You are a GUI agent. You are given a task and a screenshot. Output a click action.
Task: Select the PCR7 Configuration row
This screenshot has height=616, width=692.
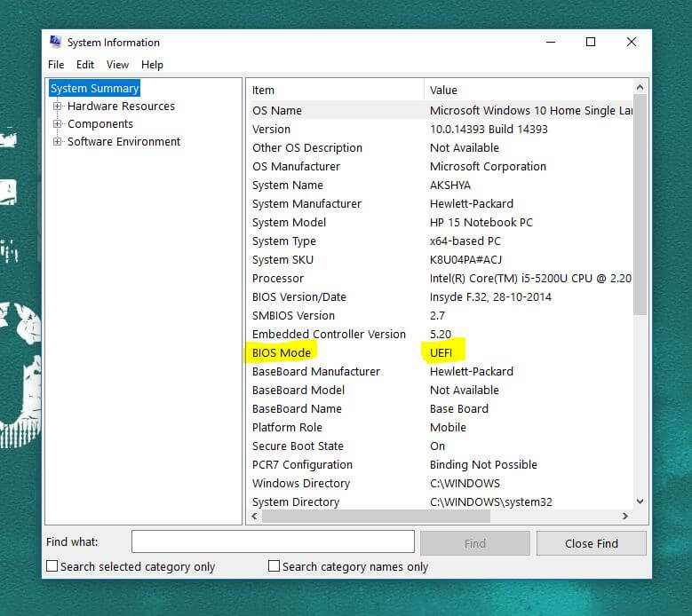(x=440, y=464)
